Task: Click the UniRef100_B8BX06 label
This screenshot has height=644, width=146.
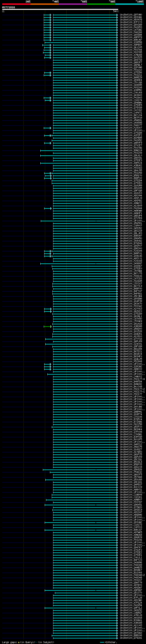Action: 131,635
